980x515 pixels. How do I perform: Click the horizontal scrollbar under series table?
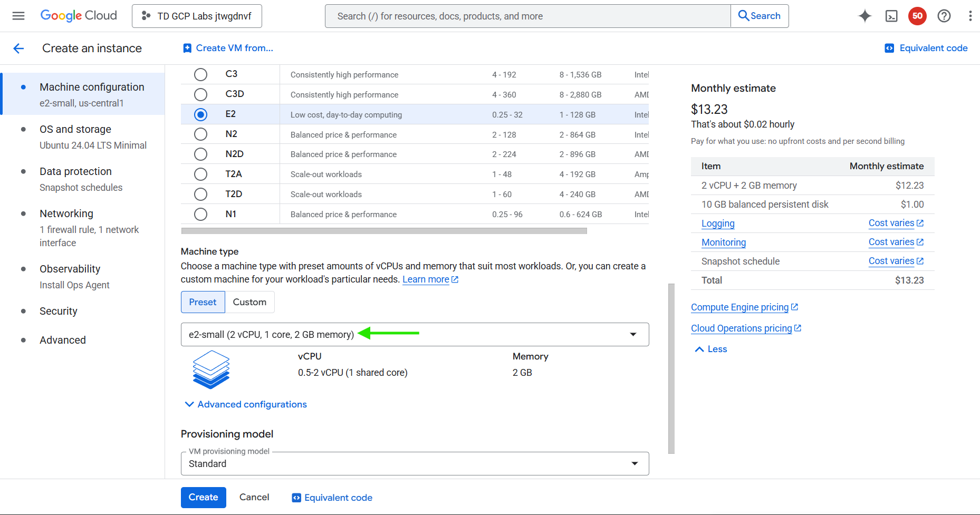[383, 231]
